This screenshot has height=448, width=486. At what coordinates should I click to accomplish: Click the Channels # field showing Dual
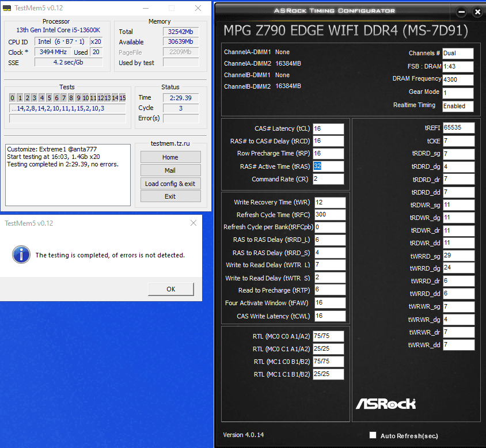pyautogui.click(x=458, y=54)
